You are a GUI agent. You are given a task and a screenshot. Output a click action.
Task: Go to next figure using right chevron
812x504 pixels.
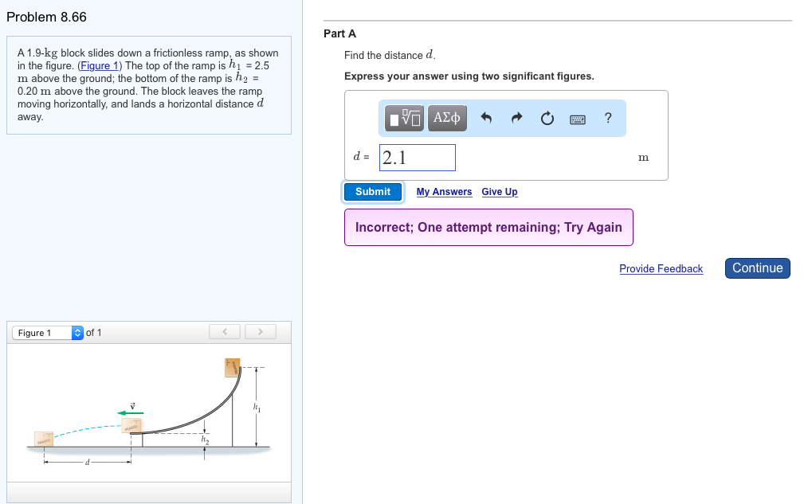261,332
